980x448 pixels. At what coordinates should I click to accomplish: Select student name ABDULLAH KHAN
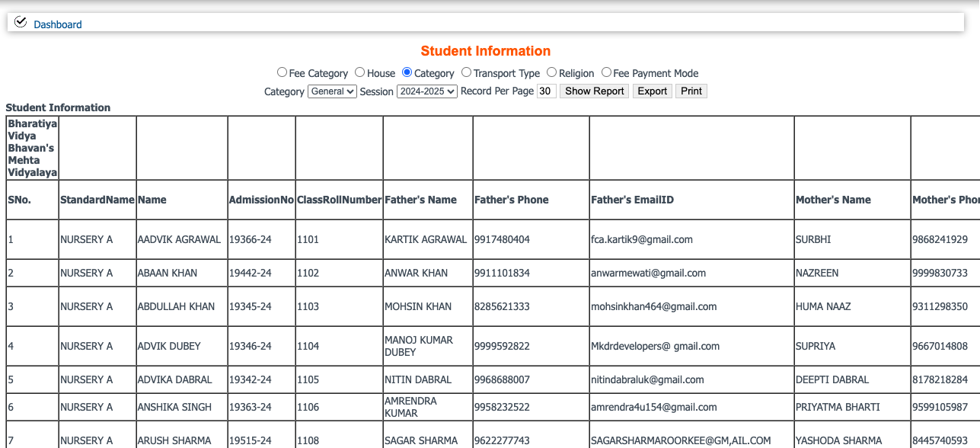coord(176,306)
